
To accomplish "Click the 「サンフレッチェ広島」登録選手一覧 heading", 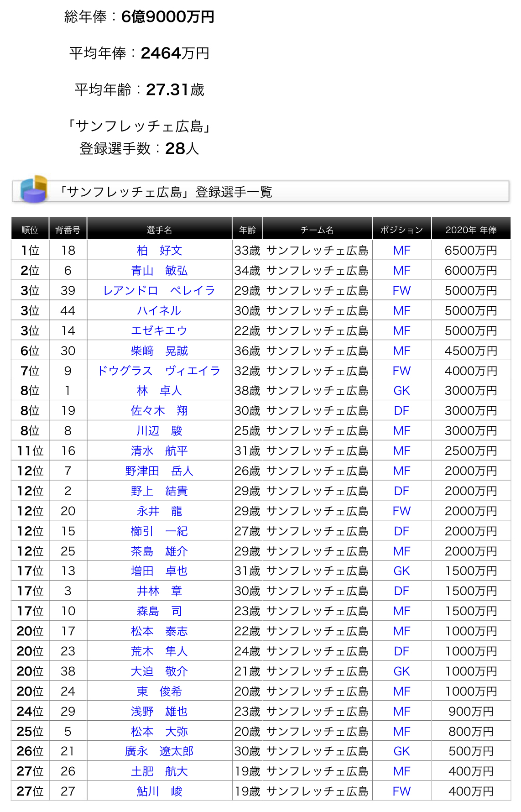I will (166, 192).
